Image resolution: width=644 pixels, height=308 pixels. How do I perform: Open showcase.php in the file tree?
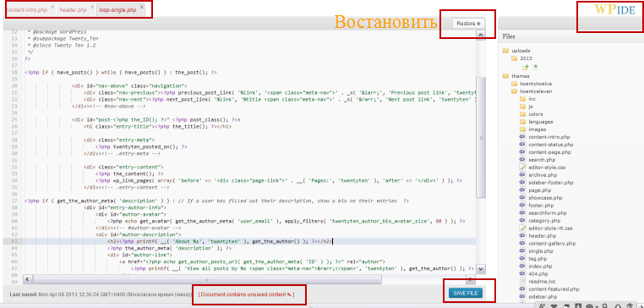point(545,198)
